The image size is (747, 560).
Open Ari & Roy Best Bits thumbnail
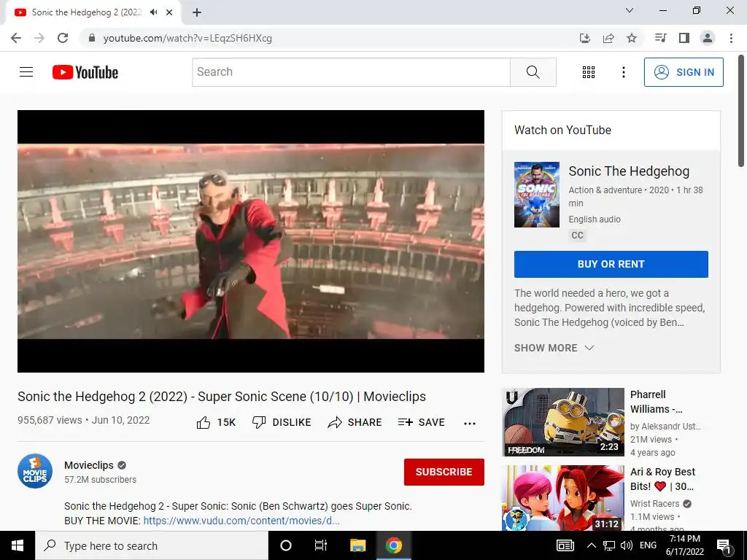[564, 497]
